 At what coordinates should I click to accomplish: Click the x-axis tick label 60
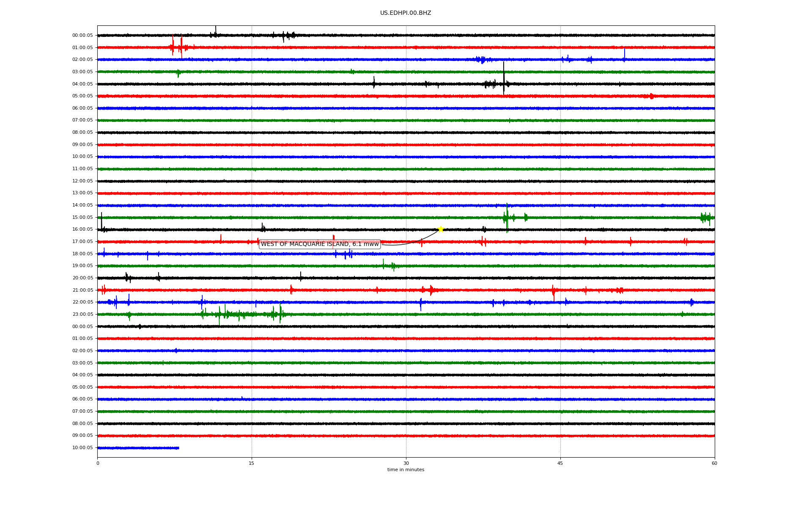(714, 463)
